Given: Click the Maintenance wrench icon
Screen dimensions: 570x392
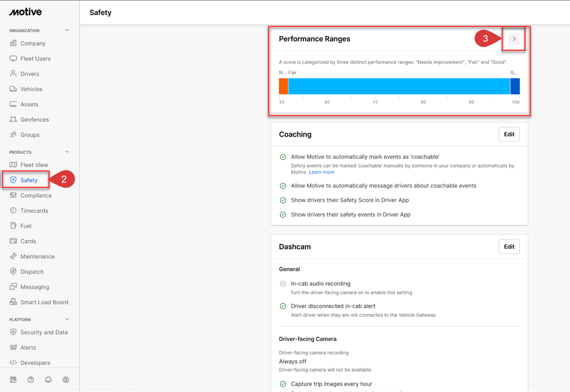Looking at the screenshot, I should 13,256.
